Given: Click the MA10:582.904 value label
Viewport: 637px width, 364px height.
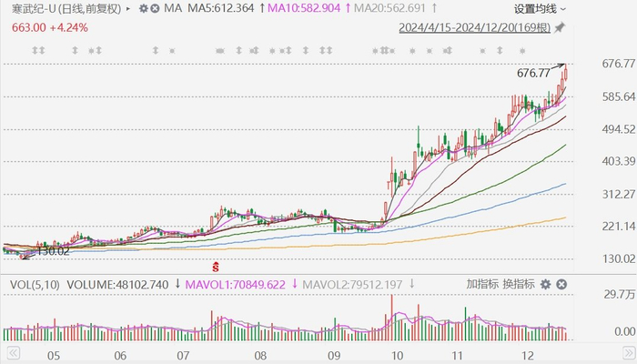Looking at the screenshot, I should pos(304,8).
